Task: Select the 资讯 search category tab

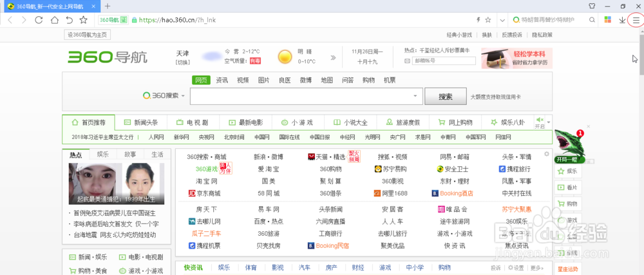Action: point(222,80)
